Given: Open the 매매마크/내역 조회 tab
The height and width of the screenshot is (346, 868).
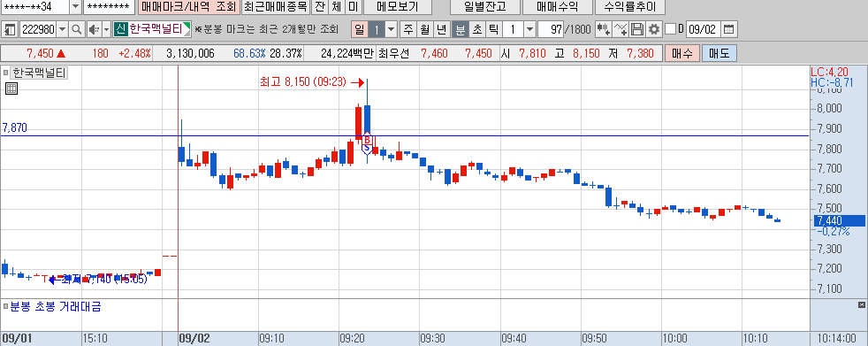Looking at the screenshot, I should (x=188, y=7).
